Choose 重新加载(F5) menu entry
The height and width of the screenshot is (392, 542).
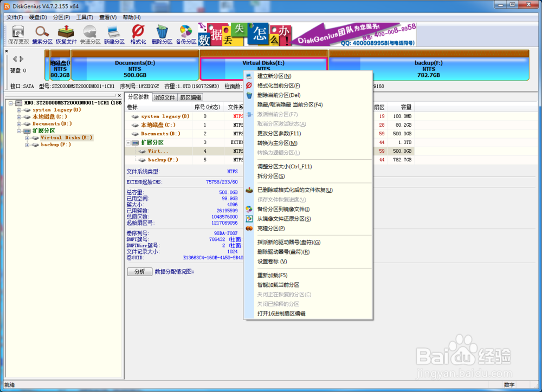[x=273, y=275]
